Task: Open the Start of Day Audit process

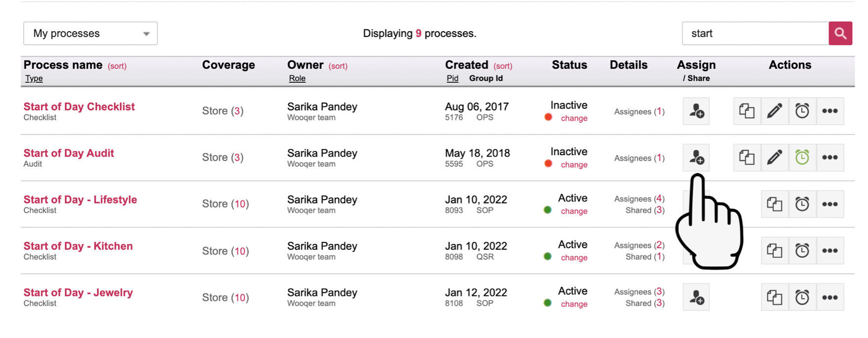Action: tap(69, 153)
